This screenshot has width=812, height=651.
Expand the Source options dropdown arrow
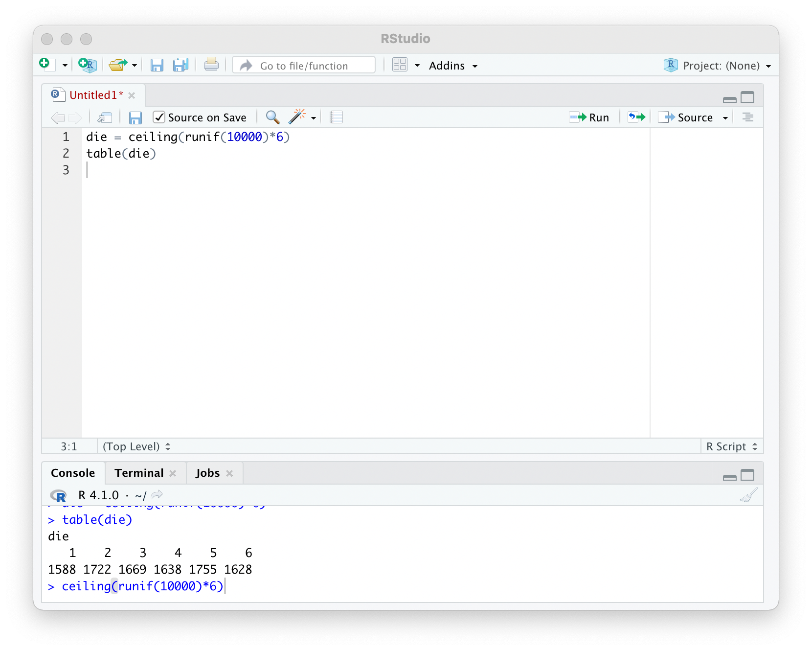coord(725,118)
